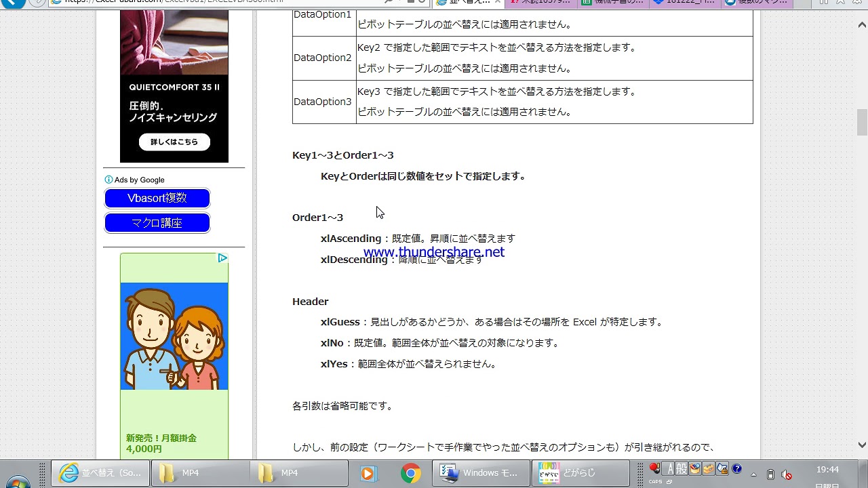Viewport: 868px width, 488px height.
Task: Open Google Chrome from the taskbar
Action: pos(410,473)
